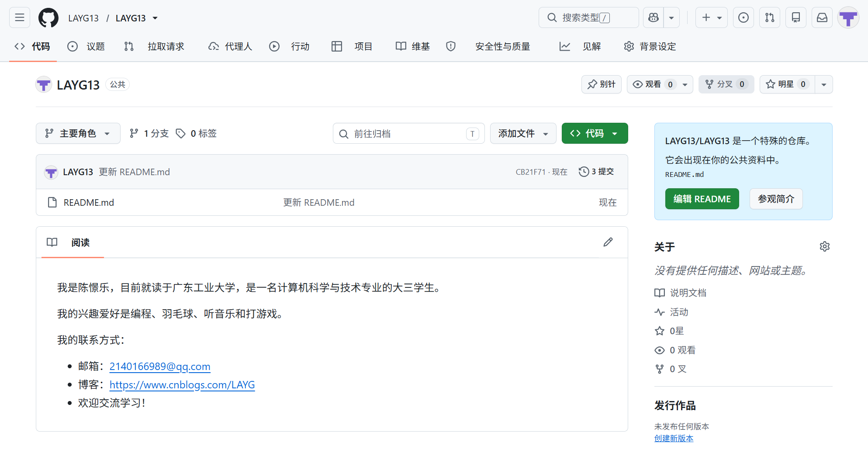Expand the LAYG13 repository switcher caret
Viewport: 868px width, 453px height.
tap(155, 18)
